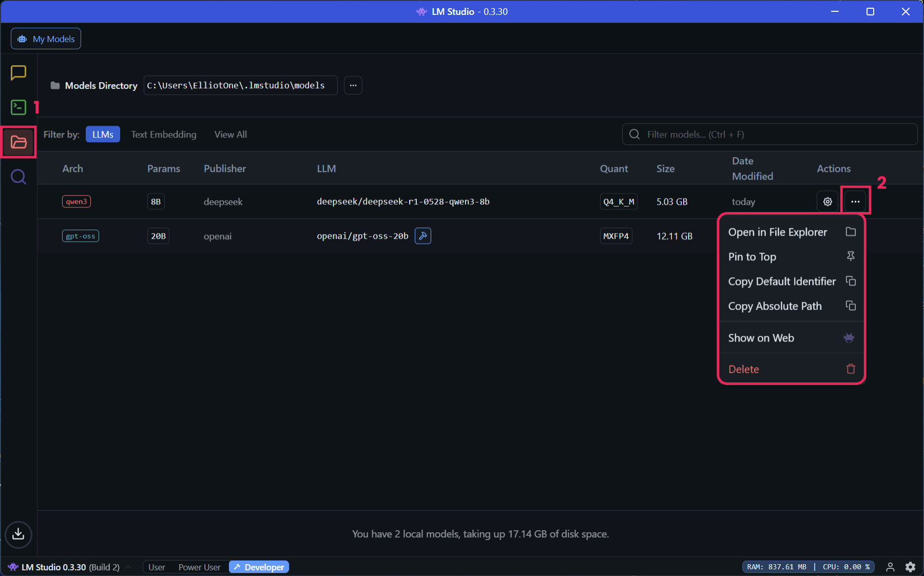Screen dimensions: 924x576
Task: Open the Developer terminal sidebar icon
Action: coord(18,107)
